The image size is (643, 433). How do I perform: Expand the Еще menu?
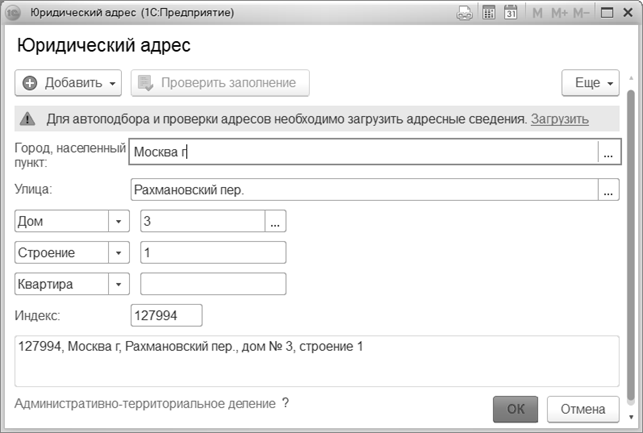591,82
